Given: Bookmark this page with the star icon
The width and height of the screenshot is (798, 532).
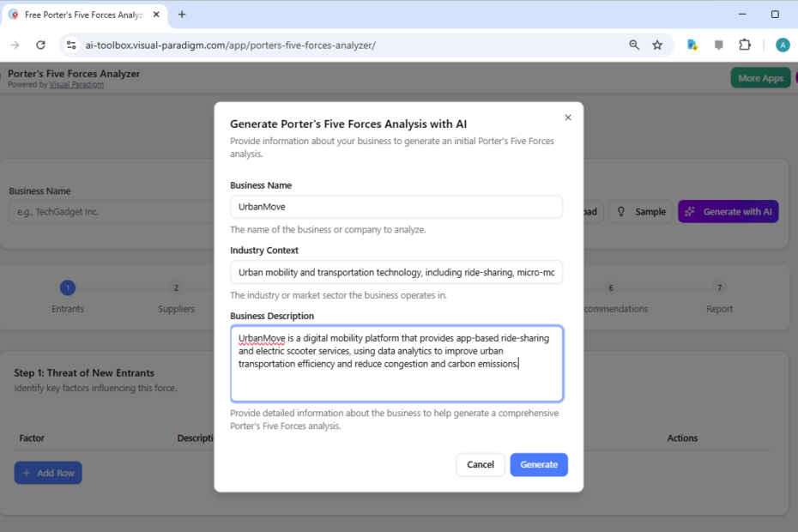Looking at the screenshot, I should click(x=657, y=45).
